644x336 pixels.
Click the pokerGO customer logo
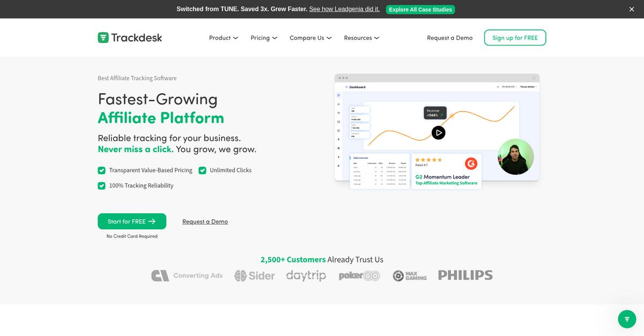[360, 276]
